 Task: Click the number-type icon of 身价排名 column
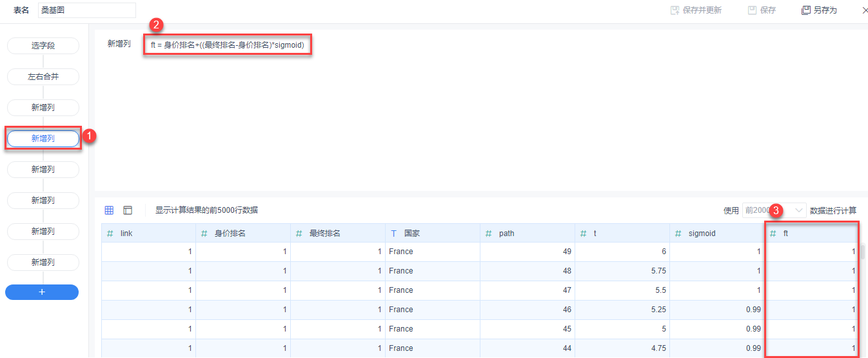pyautogui.click(x=204, y=234)
